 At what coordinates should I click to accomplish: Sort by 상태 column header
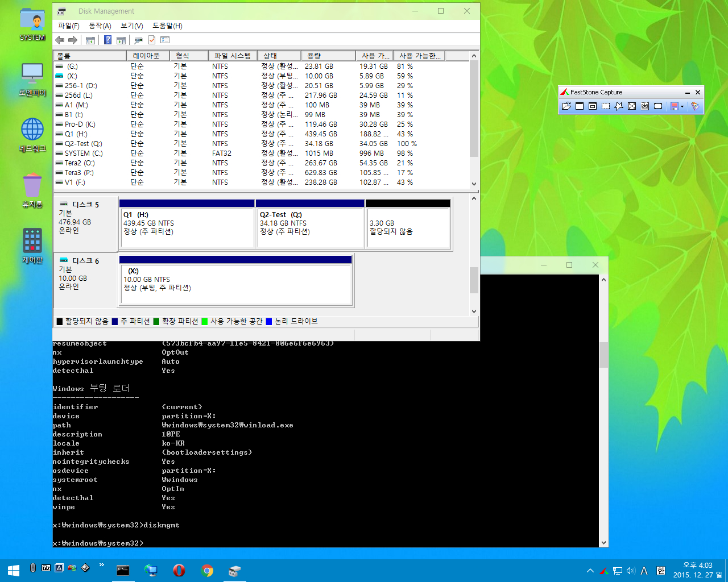click(279, 56)
